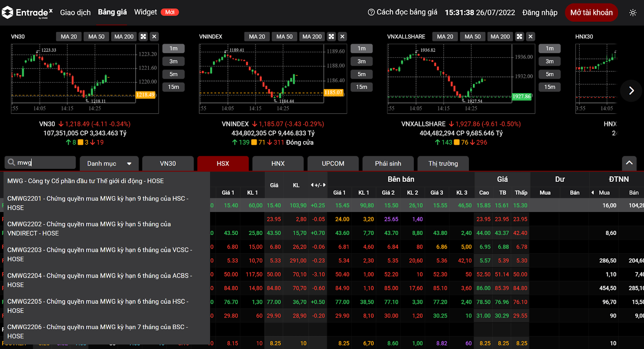Image resolution: width=644 pixels, height=349 pixels.
Task: Click the Mở tài khoản button
Action: click(591, 12)
